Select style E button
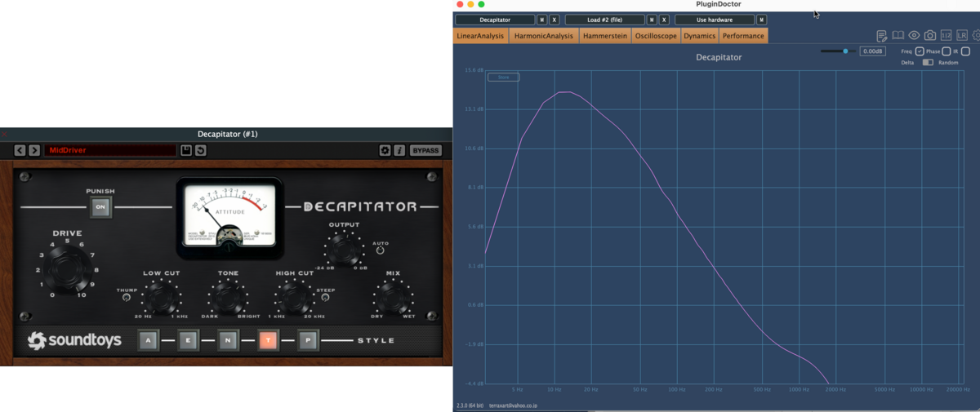Screen dimensions: 980x412 point(188,340)
